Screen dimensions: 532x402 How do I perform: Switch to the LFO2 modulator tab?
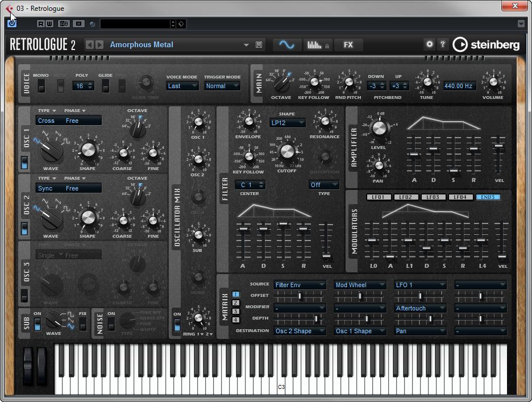pyautogui.click(x=406, y=197)
